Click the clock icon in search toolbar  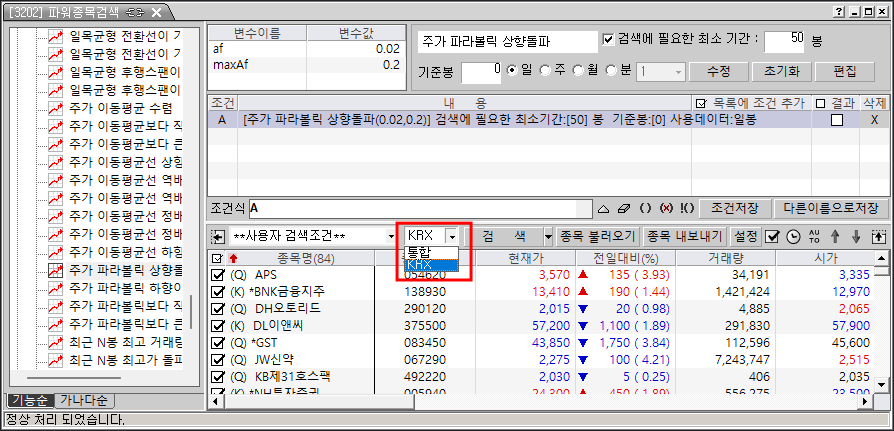click(793, 236)
